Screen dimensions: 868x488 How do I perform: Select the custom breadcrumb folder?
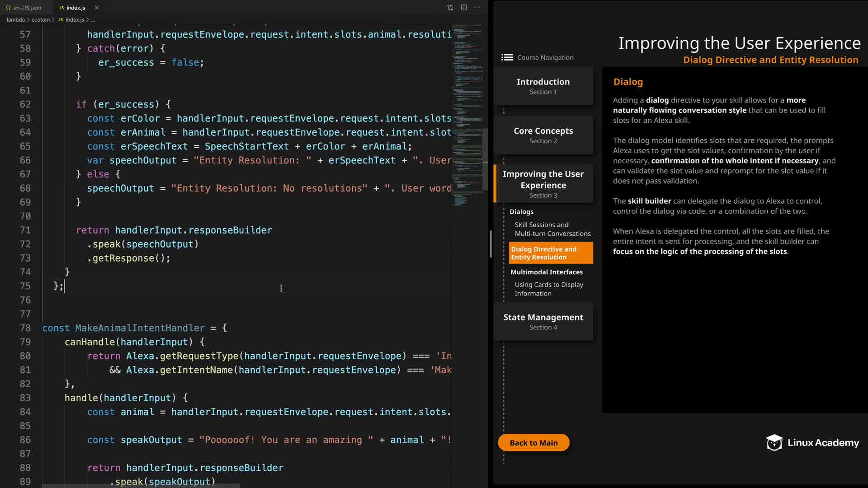(x=41, y=20)
